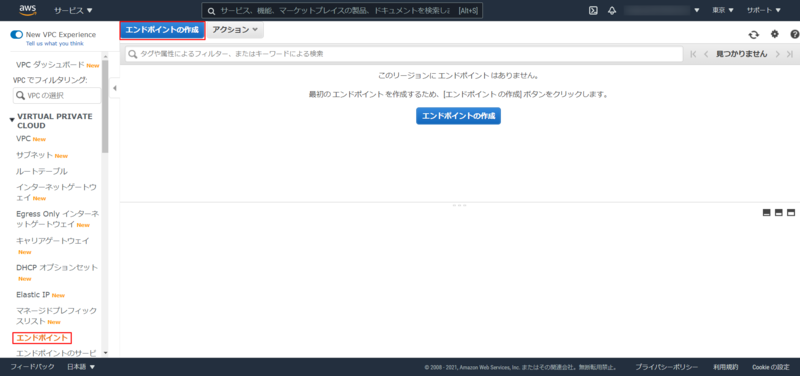The height and width of the screenshot is (376, 800).
Task: Focus the tag and attribute filter field
Action: (404, 54)
